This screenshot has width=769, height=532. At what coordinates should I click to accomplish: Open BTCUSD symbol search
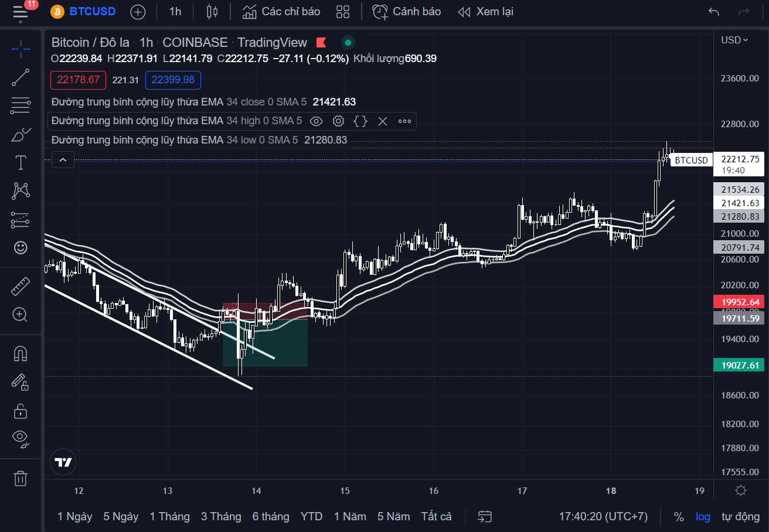click(83, 12)
